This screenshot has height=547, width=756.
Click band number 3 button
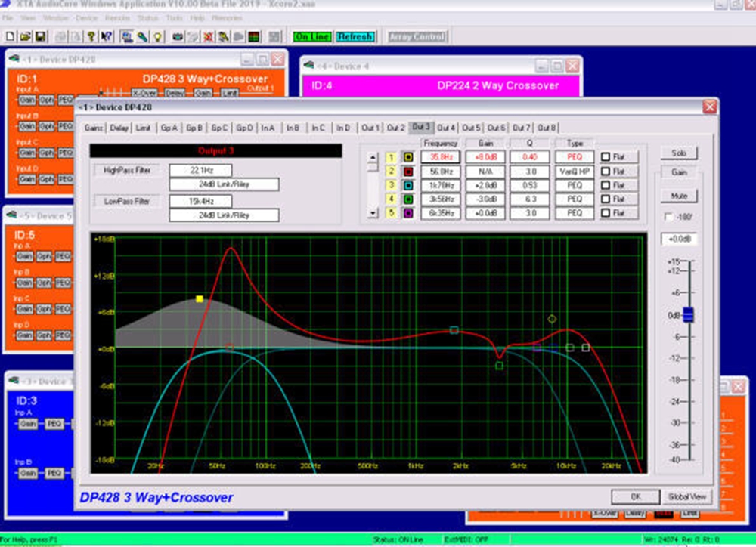click(x=392, y=185)
